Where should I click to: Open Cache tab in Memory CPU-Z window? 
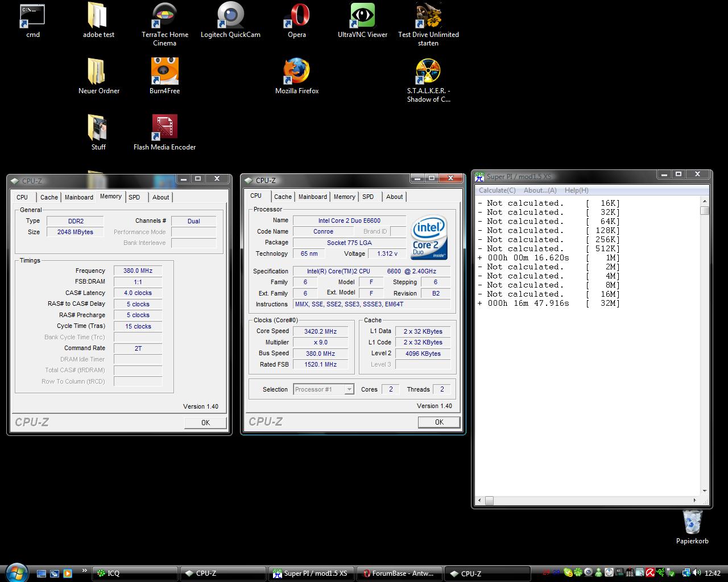(x=49, y=197)
